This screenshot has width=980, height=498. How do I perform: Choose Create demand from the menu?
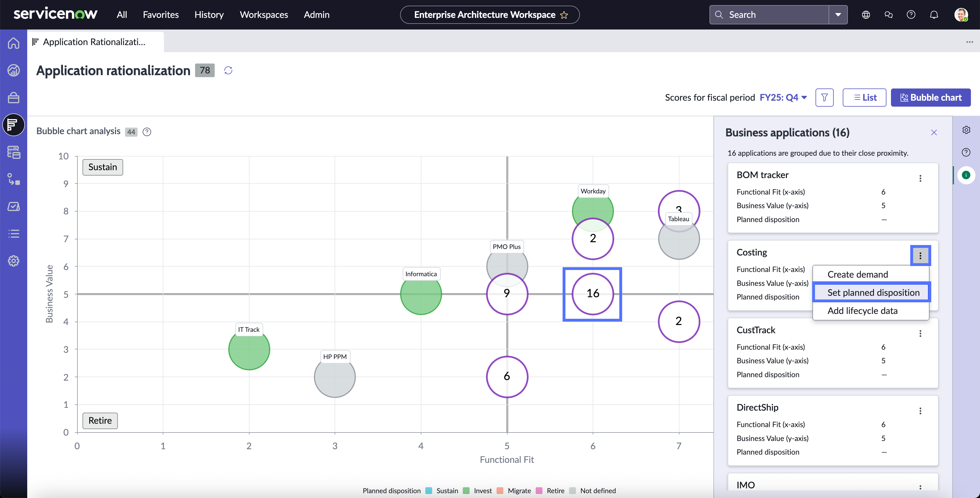871,274
